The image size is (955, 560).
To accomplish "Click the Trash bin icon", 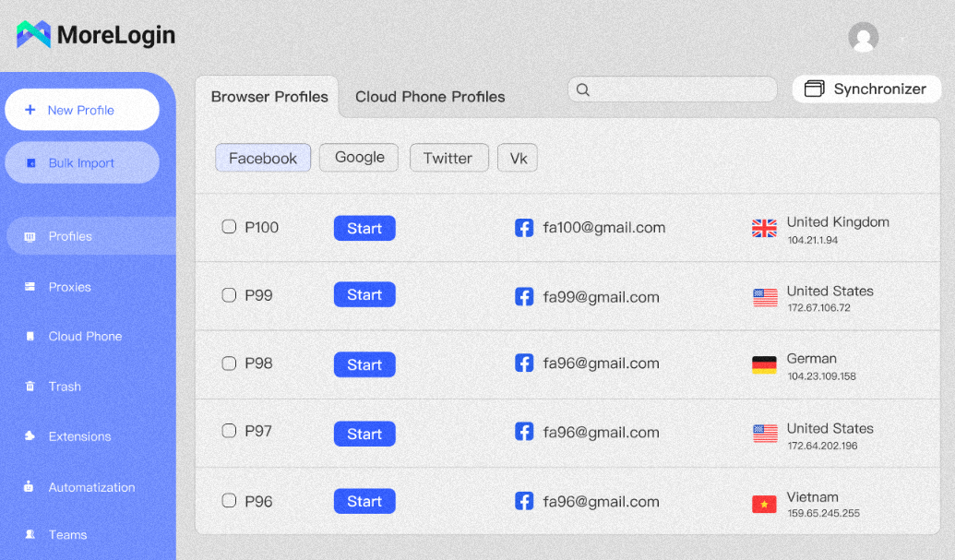I will click(x=30, y=387).
